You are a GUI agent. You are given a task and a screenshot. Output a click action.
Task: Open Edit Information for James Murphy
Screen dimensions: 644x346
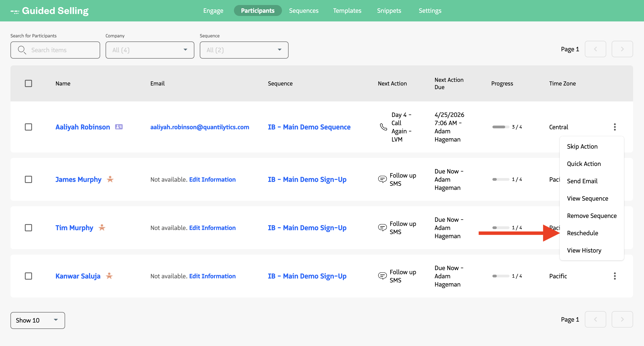click(212, 179)
